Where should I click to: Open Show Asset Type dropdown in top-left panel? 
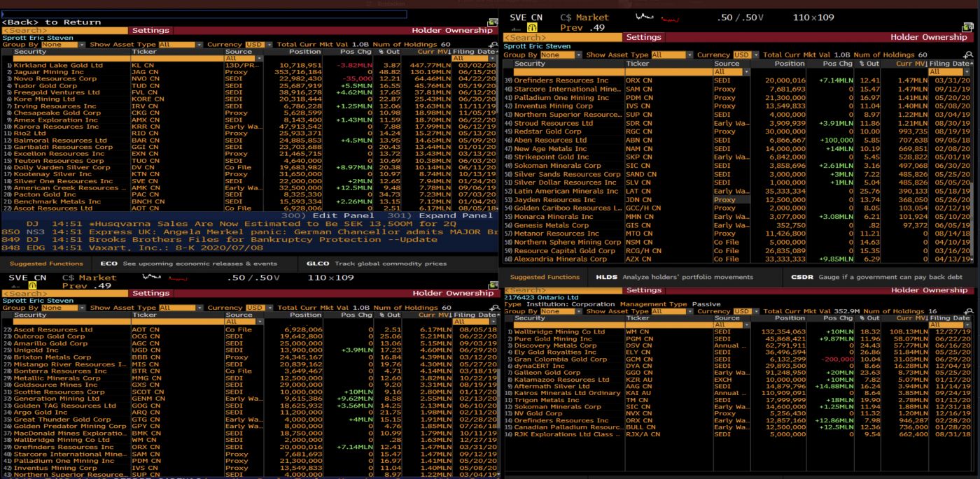(181, 45)
